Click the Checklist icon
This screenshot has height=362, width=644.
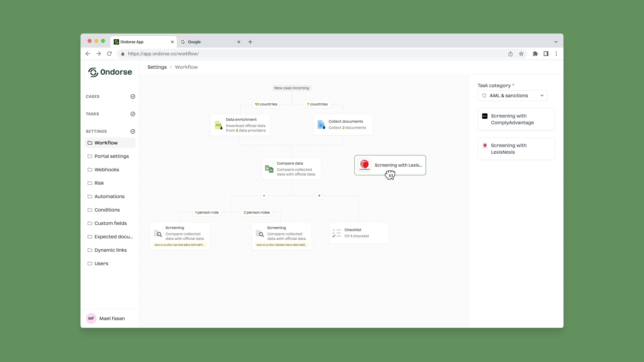337,233
